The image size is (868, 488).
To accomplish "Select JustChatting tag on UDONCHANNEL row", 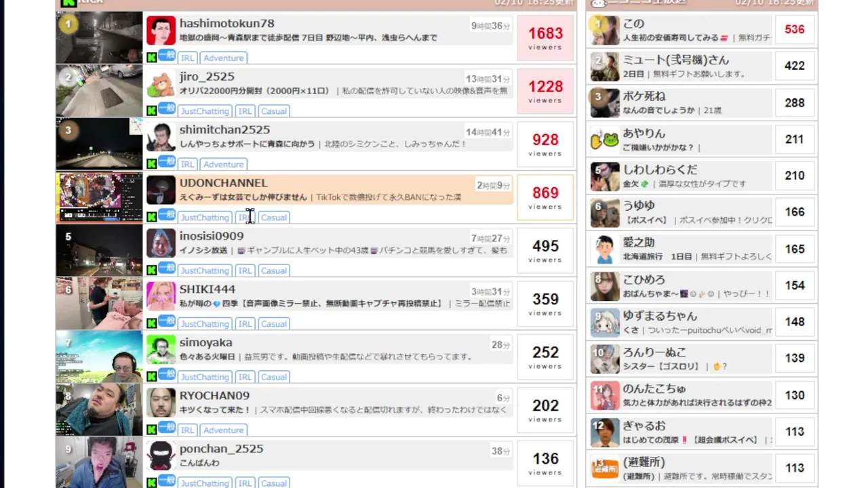I will pyautogui.click(x=205, y=218).
